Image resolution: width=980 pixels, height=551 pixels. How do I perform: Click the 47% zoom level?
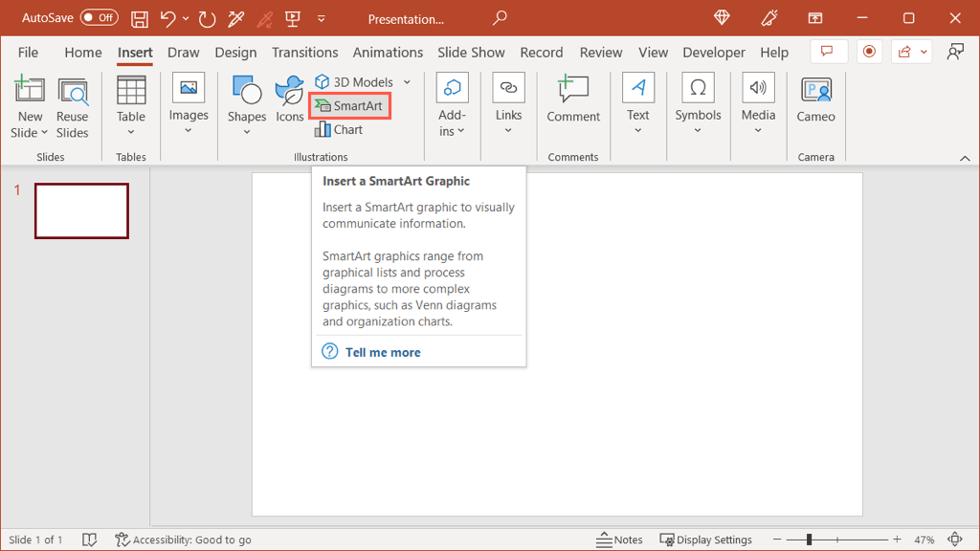[x=924, y=540]
